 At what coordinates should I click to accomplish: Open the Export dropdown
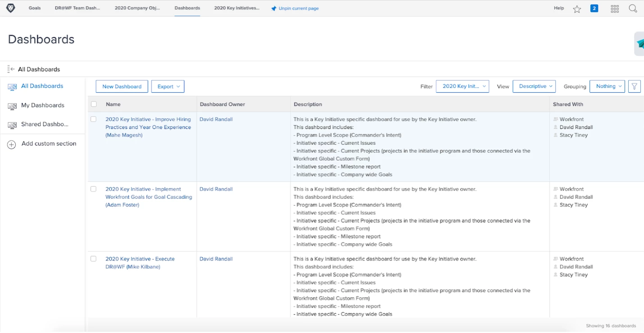click(168, 87)
